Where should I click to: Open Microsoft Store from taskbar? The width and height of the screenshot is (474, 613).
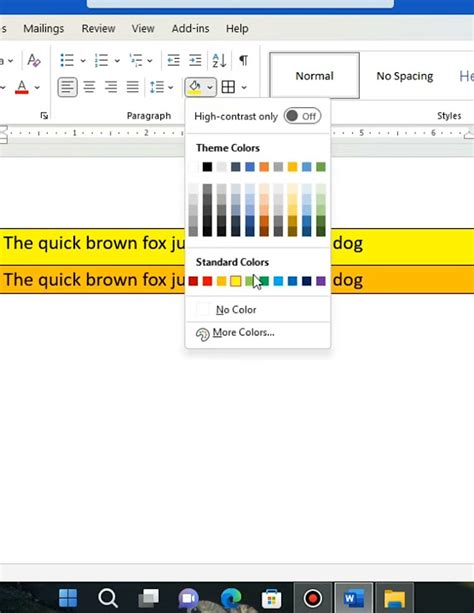(x=271, y=598)
